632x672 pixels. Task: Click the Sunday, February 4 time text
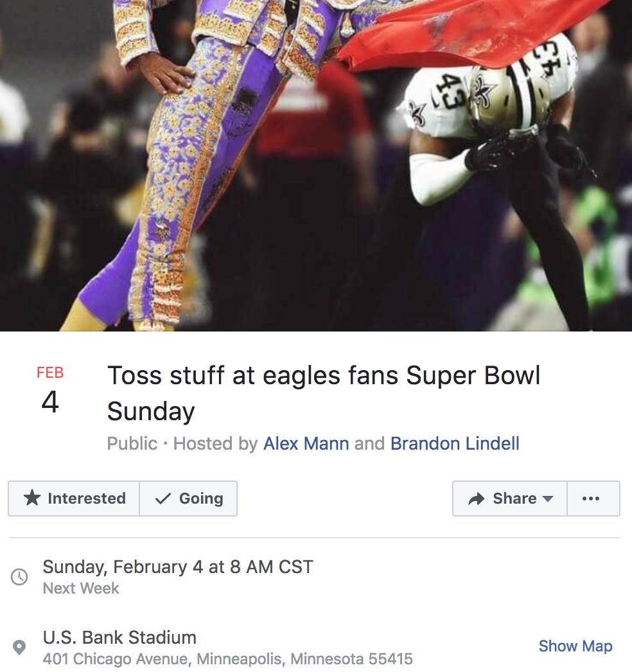pos(178,567)
